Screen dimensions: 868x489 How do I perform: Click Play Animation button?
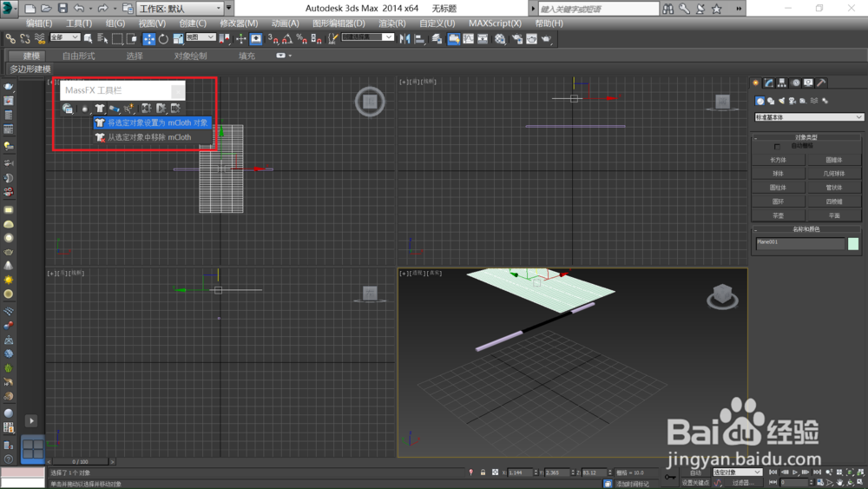click(x=795, y=472)
